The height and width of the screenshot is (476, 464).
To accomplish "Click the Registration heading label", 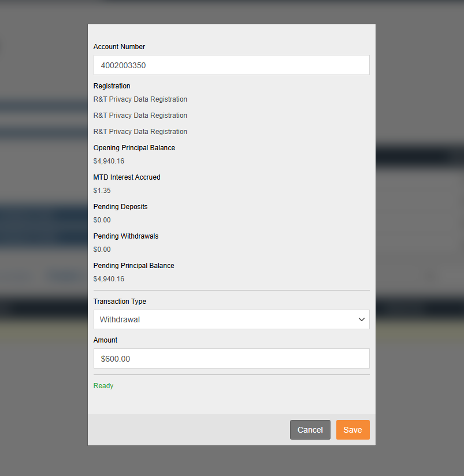I will click(x=112, y=86).
